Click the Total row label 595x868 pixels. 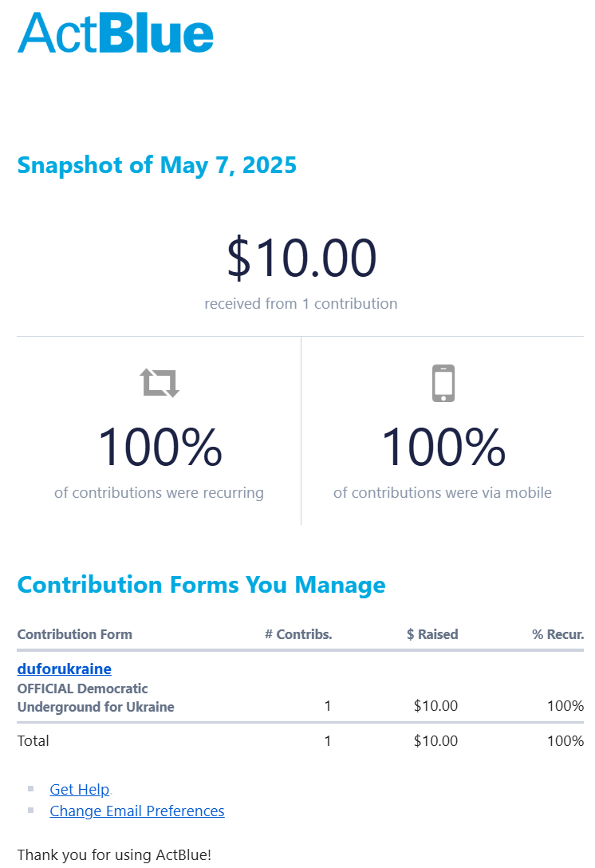(x=33, y=740)
